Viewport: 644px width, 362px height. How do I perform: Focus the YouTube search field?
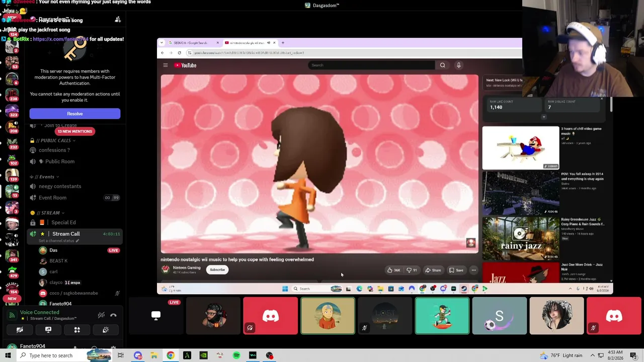pyautogui.click(x=372, y=65)
